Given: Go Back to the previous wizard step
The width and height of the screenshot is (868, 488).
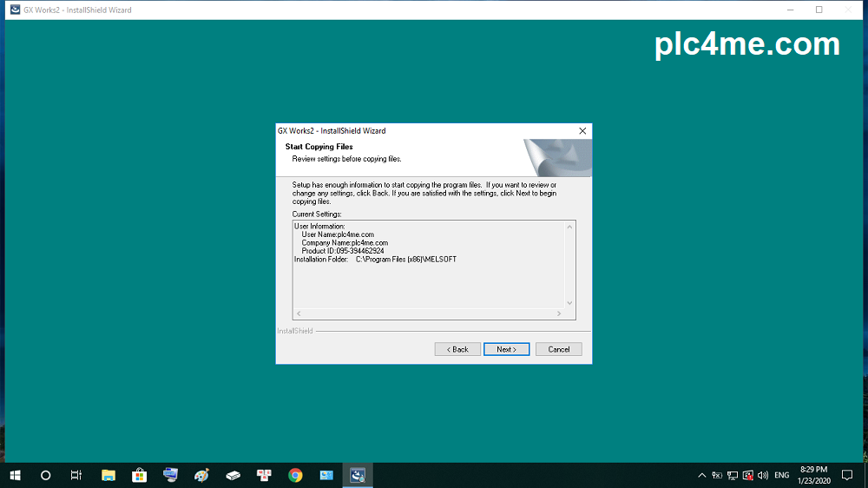Looking at the screenshot, I should (x=457, y=349).
